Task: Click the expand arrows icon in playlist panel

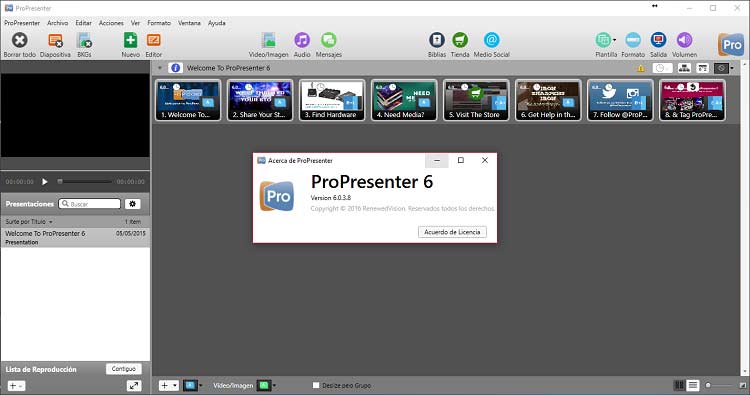Action: 134,385
